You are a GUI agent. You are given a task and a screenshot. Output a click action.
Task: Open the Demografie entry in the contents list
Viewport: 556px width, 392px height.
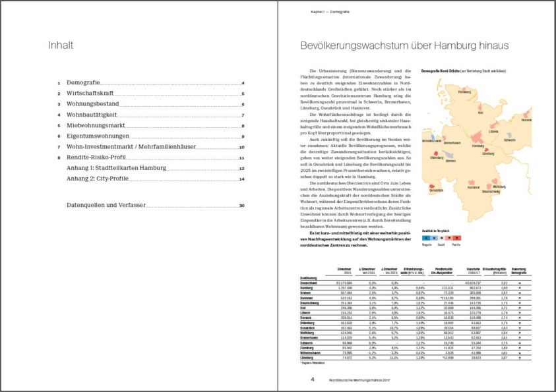(150, 82)
